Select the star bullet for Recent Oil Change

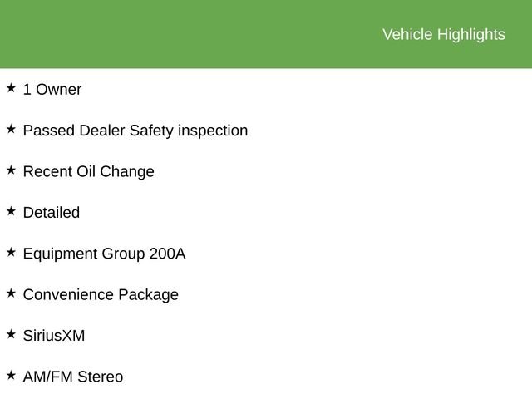(x=11, y=170)
